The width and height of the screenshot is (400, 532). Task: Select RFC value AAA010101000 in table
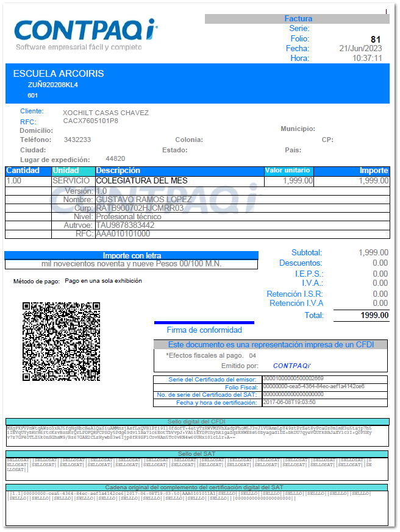[x=123, y=234]
